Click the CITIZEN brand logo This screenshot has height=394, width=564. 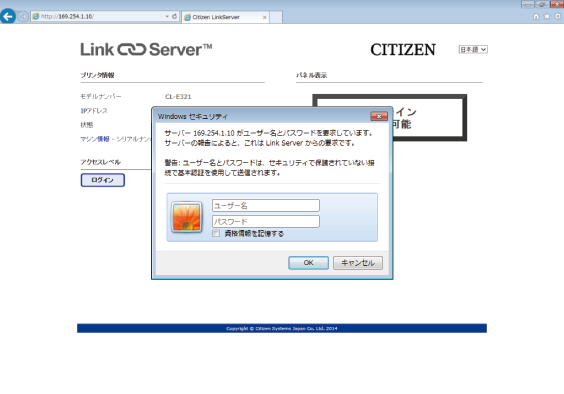click(x=403, y=50)
